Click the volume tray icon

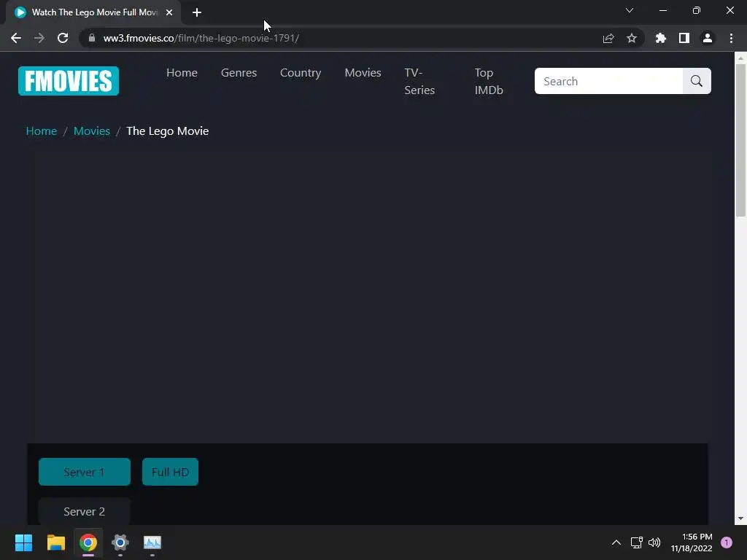click(654, 542)
